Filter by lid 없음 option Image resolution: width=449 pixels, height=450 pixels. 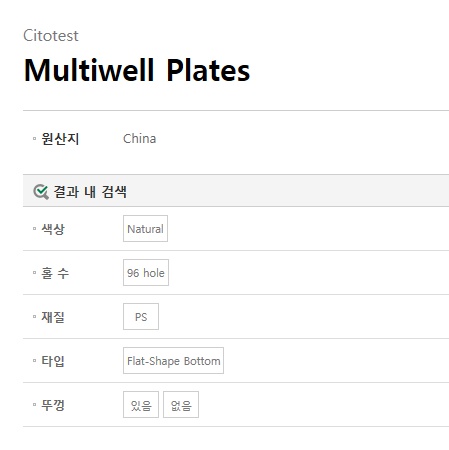pyautogui.click(x=181, y=405)
